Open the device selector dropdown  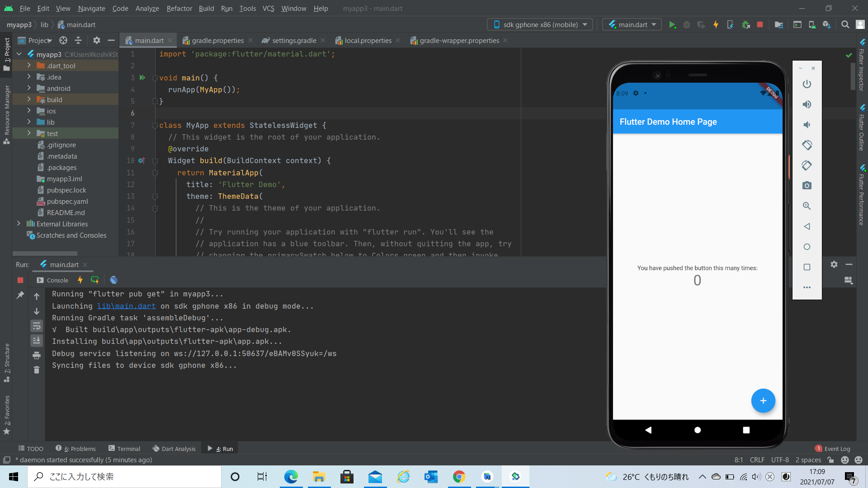[x=539, y=24]
